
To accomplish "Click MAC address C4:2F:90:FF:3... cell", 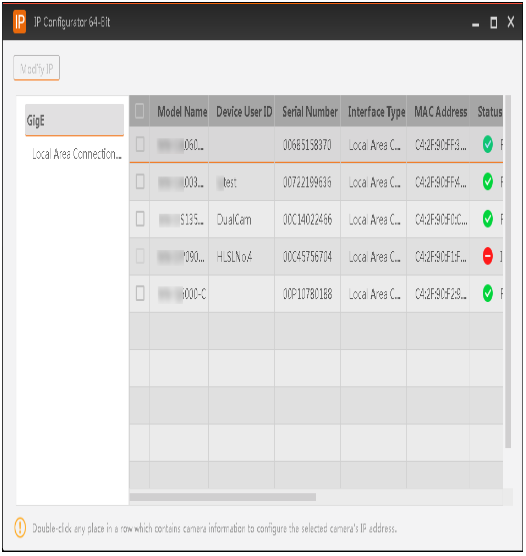I will click(x=438, y=145).
